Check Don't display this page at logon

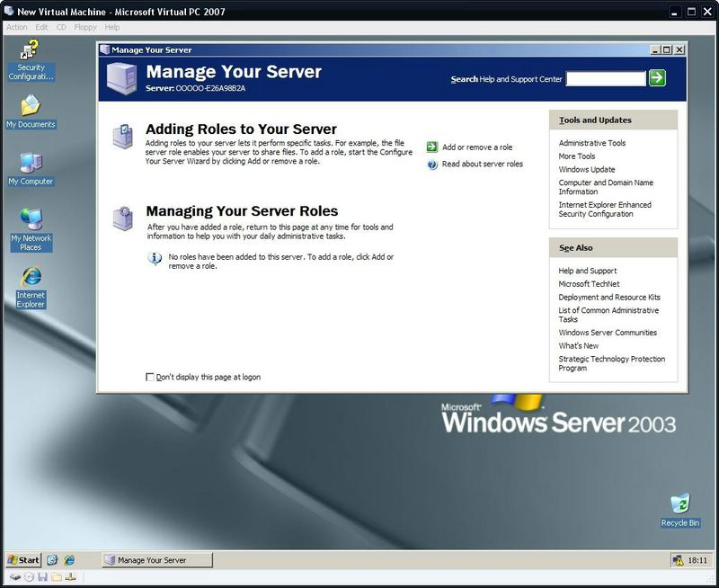coord(149,377)
